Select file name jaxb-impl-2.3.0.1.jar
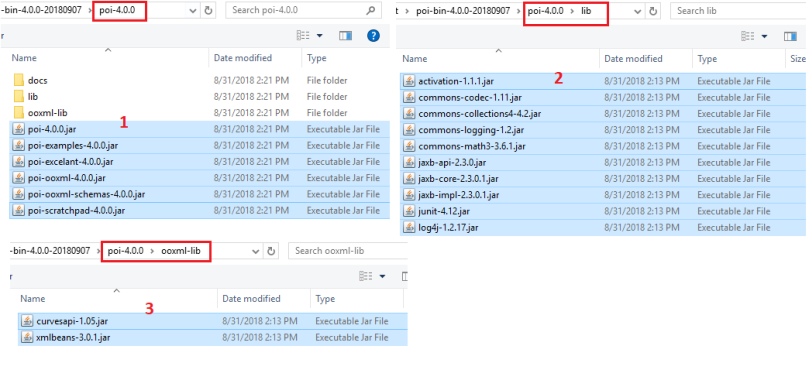 (x=459, y=195)
